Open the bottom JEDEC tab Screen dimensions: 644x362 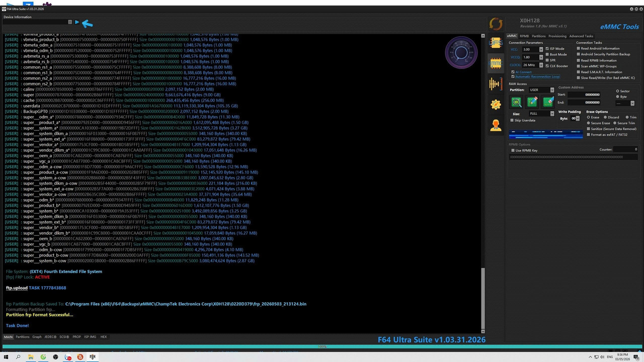[50, 337]
